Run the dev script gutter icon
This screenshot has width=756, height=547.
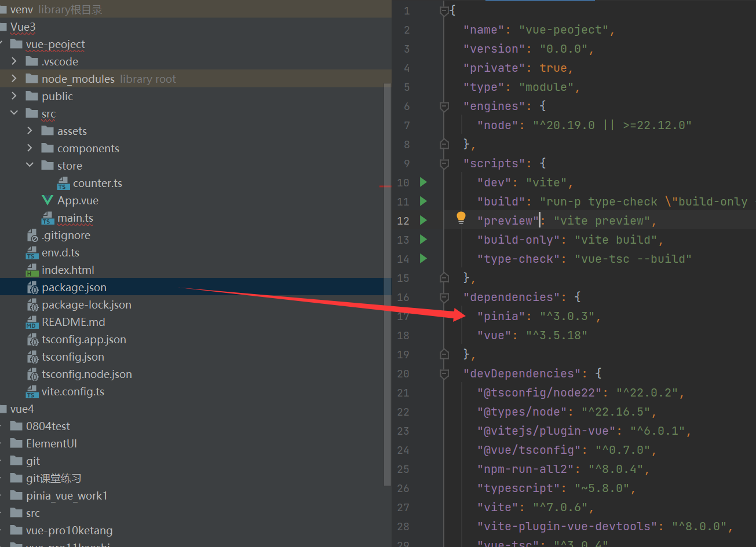[423, 182]
